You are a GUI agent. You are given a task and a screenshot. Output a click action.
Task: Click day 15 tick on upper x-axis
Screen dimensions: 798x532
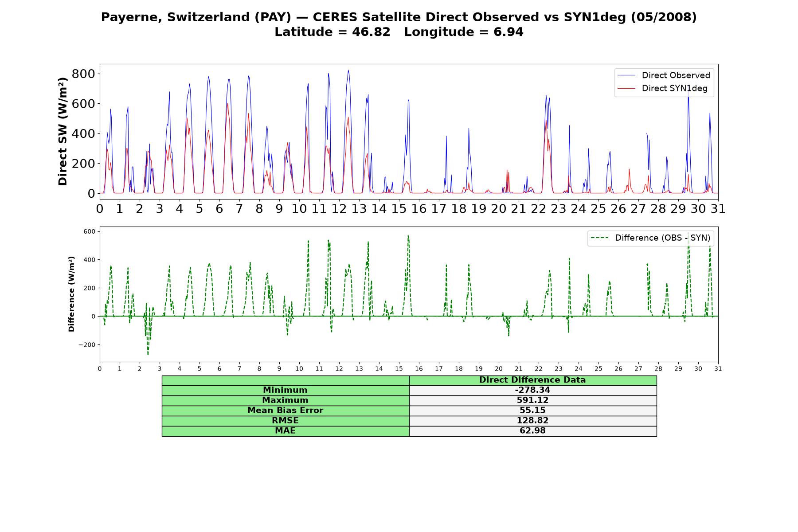399,208
